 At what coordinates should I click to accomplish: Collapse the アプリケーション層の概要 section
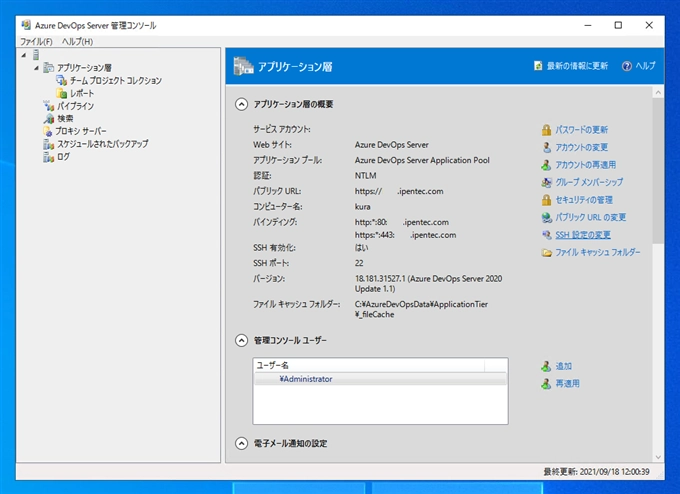[x=242, y=104]
